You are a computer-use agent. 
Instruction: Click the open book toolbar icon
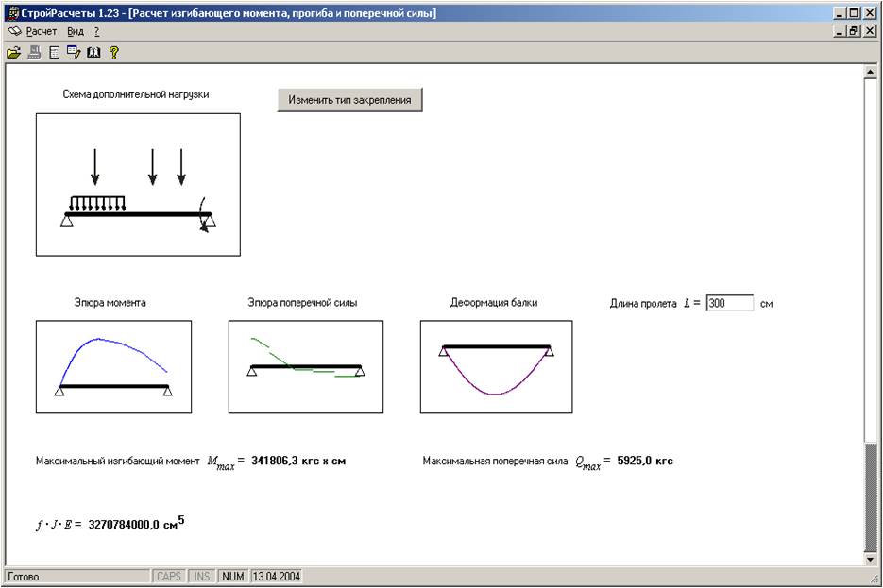coord(93,53)
